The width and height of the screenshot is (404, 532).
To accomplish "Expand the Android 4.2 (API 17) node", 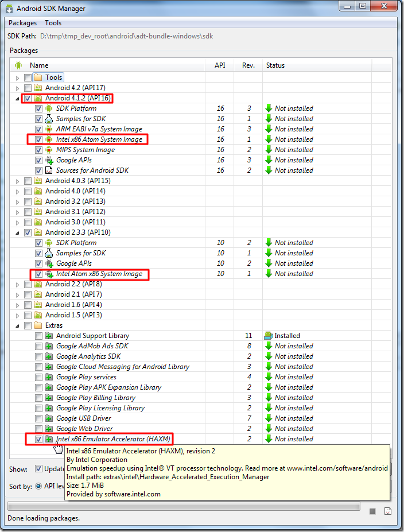I will click(x=17, y=88).
